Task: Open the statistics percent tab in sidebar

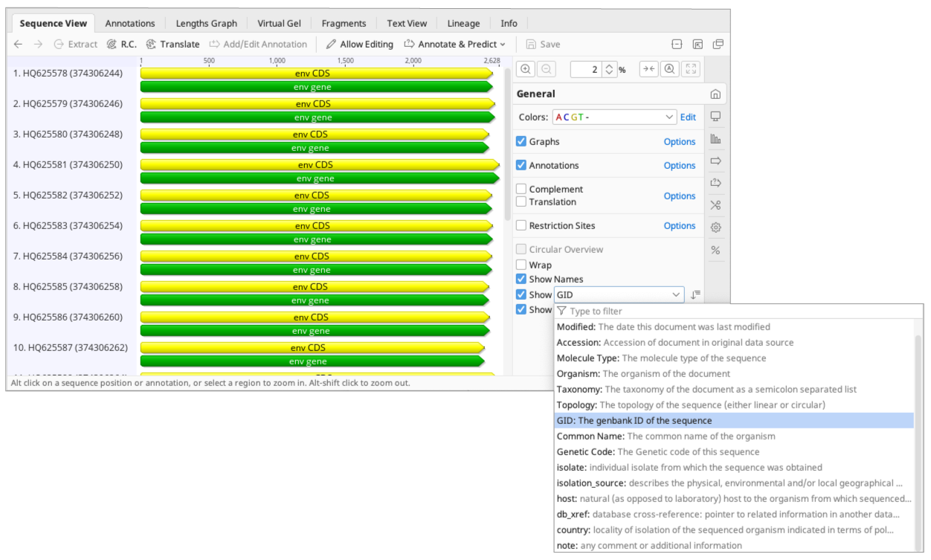Action: (715, 250)
